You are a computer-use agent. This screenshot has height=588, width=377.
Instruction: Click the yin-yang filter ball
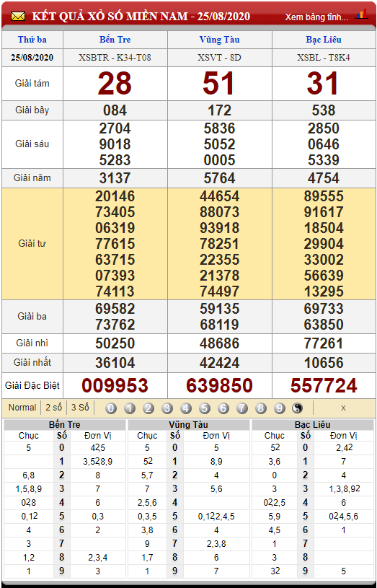[297, 408]
